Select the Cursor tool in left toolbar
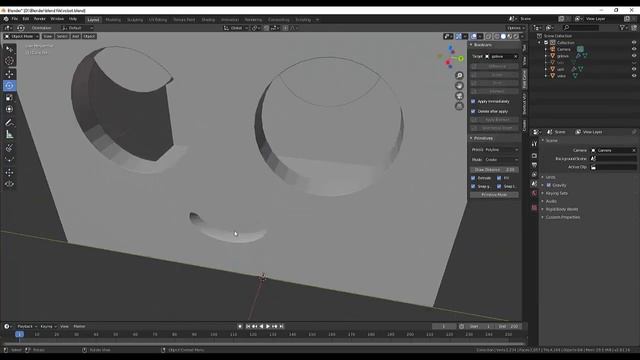Screen dimensions: 640x360 [9, 61]
